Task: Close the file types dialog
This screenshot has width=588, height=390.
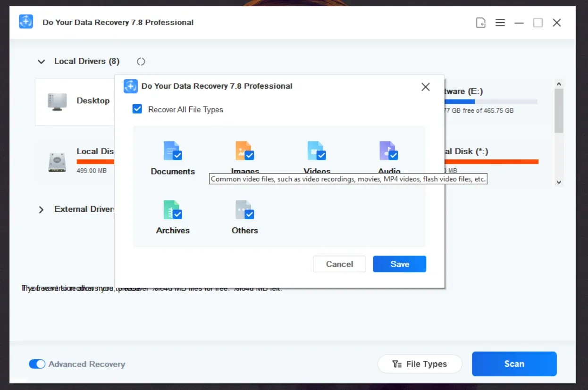Action: click(426, 87)
